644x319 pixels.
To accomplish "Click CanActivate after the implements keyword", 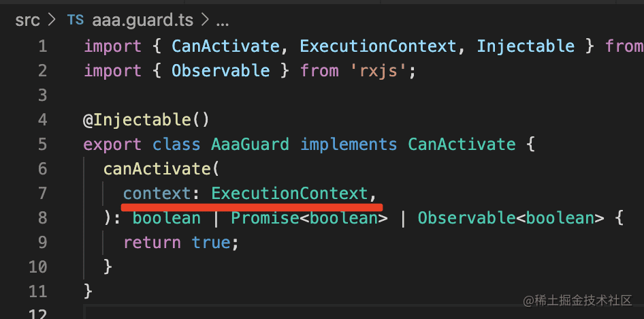I will (x=461, y=145).
